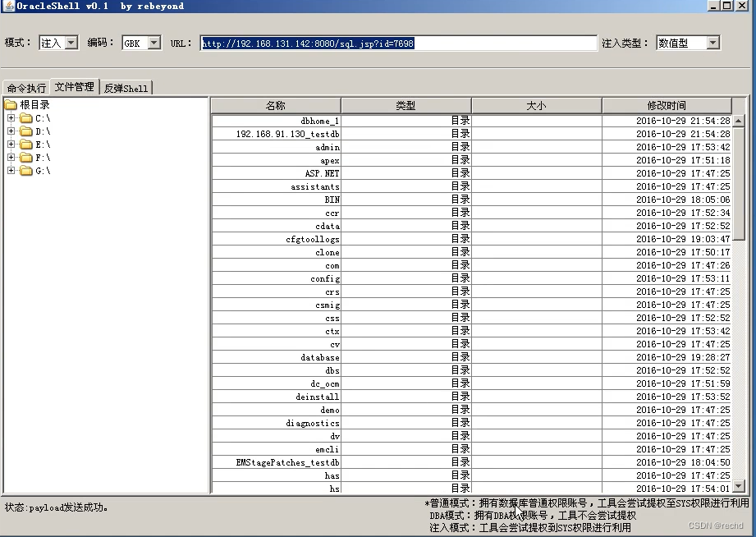Switch to the 反弹Shell tab
The image size is (756, 537).
point(126,86)
